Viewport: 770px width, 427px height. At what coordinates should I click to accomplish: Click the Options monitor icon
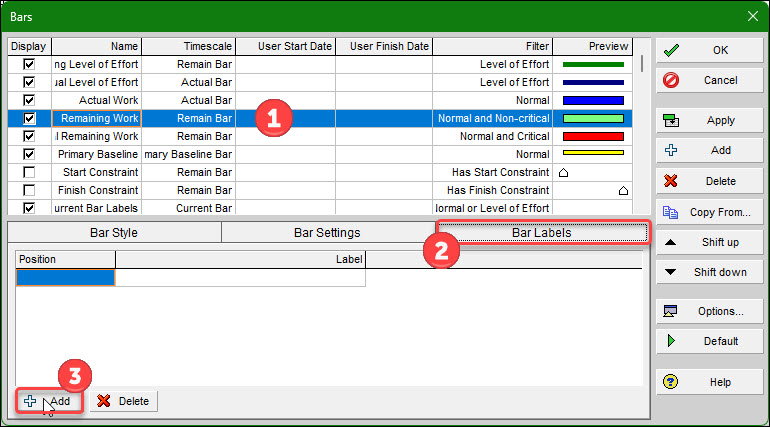click(x=670, y=311)
